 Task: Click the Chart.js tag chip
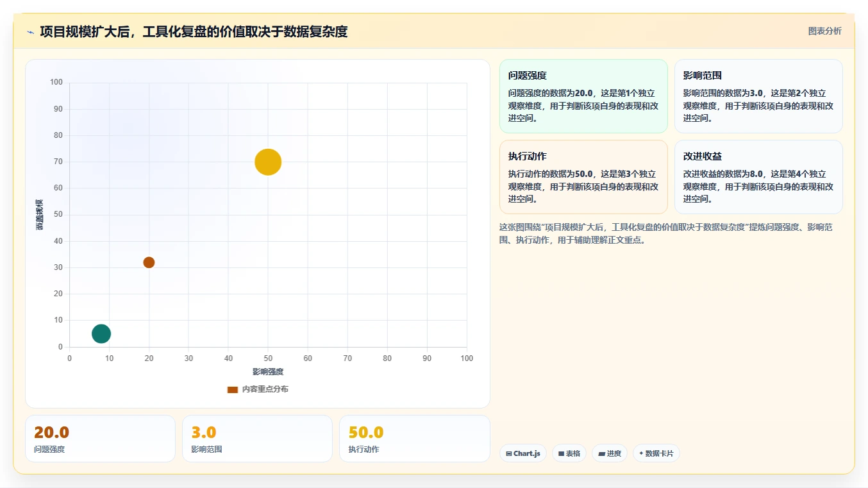click(x=523, y=453)
